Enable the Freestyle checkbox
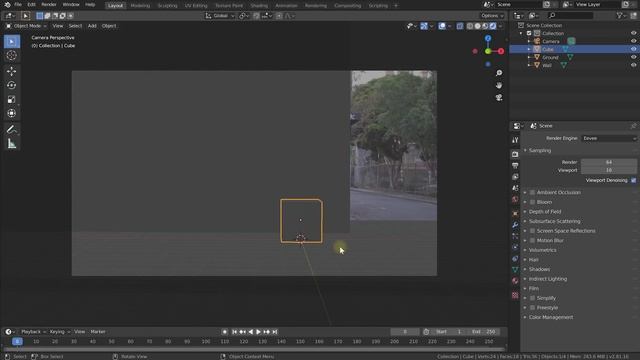 532,308
